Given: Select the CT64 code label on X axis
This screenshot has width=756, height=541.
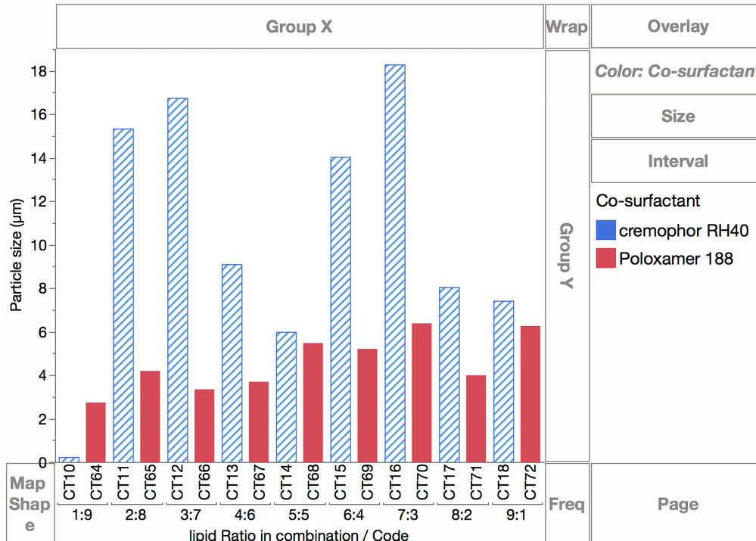Looking at the screenshot, I should pyautogui.click(x=96, y=482).
